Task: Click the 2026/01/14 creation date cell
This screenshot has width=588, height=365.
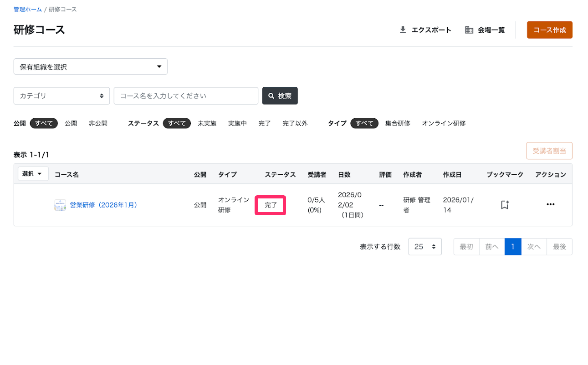Action: point(458,205)
